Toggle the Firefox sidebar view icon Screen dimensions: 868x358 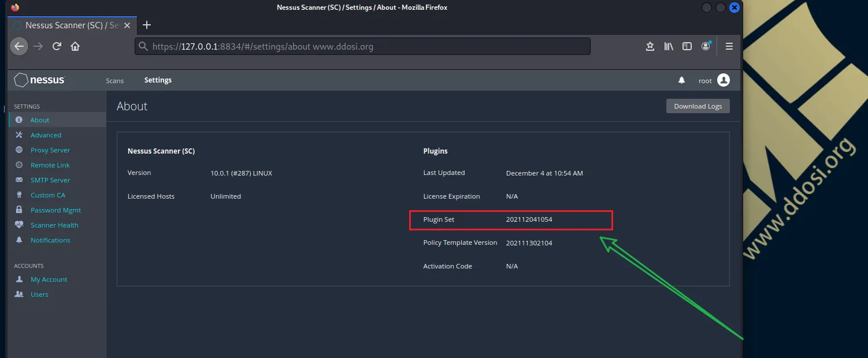point(687,46)
